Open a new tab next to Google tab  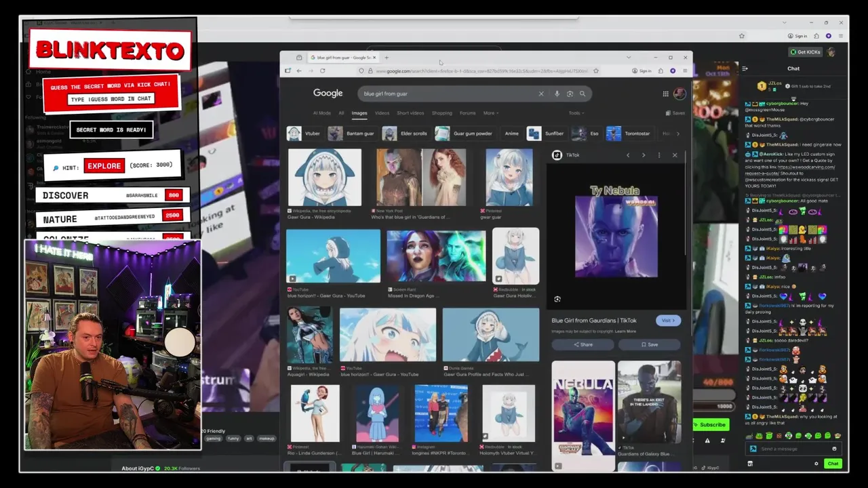(x=387, y=58)
